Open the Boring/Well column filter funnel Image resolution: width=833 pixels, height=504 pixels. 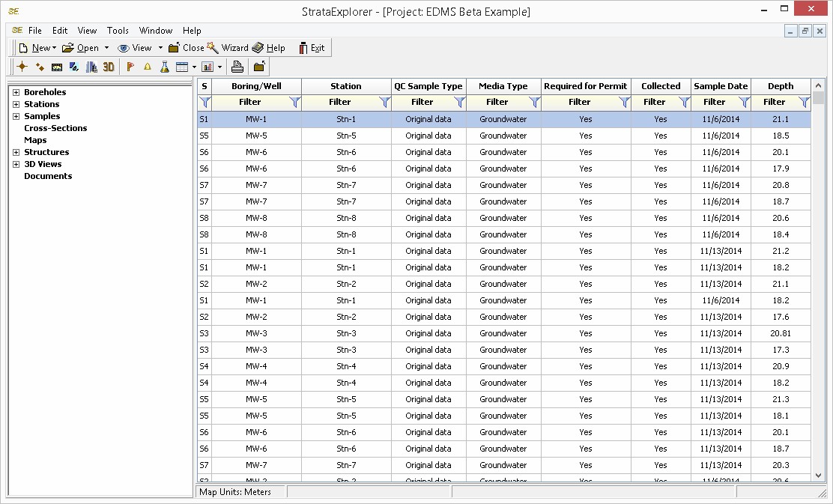click(x=294, y=102)
